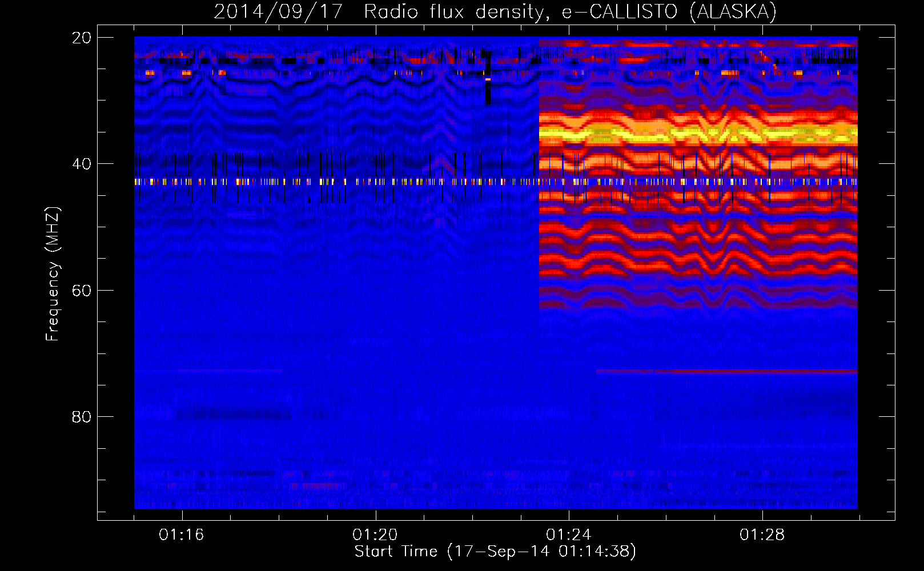Click the time tick label "01:24"

coord(568,534)
